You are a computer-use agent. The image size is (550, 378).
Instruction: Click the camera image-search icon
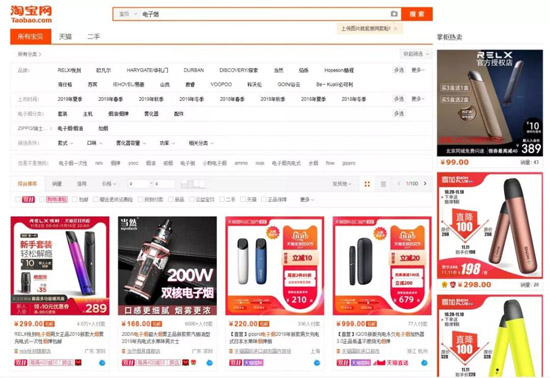(x=394, y=14)
